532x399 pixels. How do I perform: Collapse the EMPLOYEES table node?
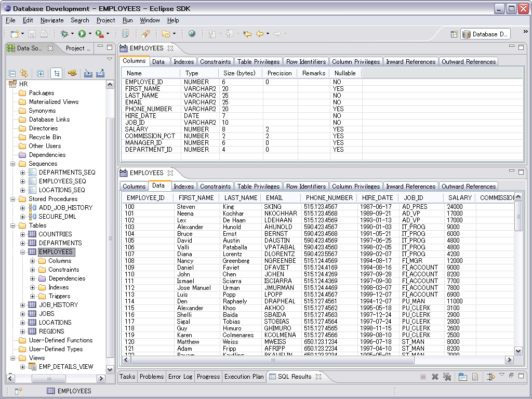[x=23, y=252]
